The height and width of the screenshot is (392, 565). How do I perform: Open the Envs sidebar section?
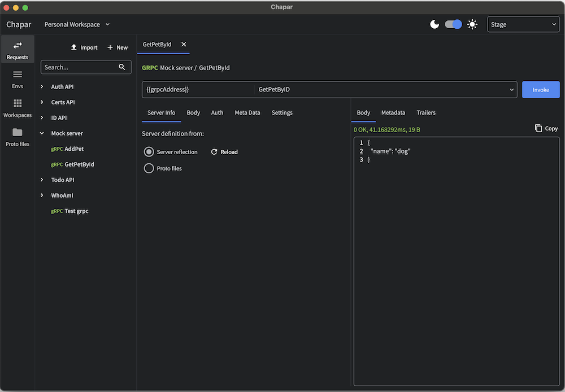(18, 79)
